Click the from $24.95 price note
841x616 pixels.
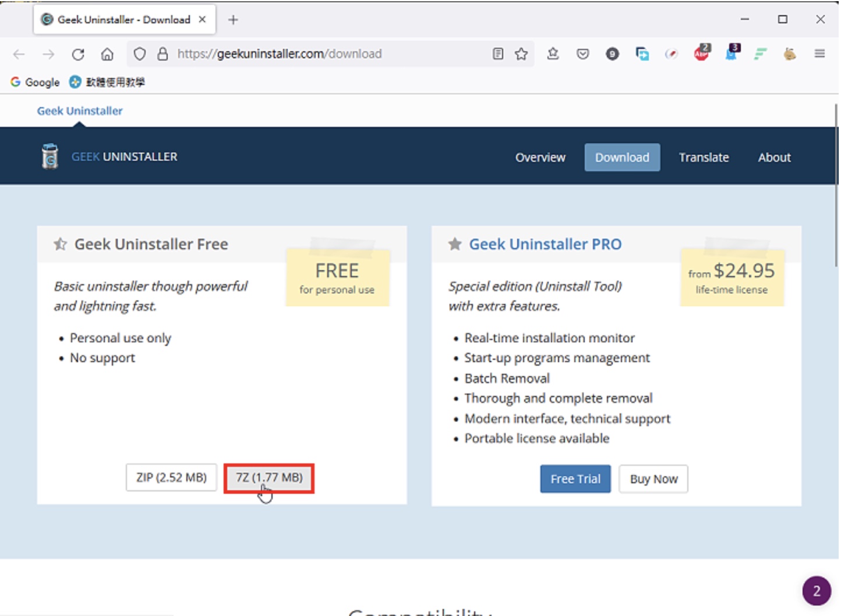(732, 278)
